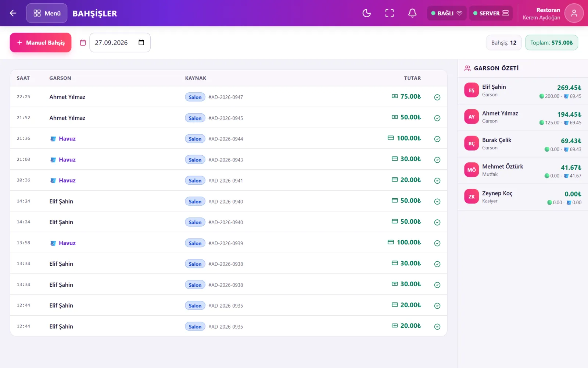The width and height of the screenshot is (588, 368).
Task: Select Elif Şahin avatar in Garson Özeti
Action: click(x=472, y=90)
